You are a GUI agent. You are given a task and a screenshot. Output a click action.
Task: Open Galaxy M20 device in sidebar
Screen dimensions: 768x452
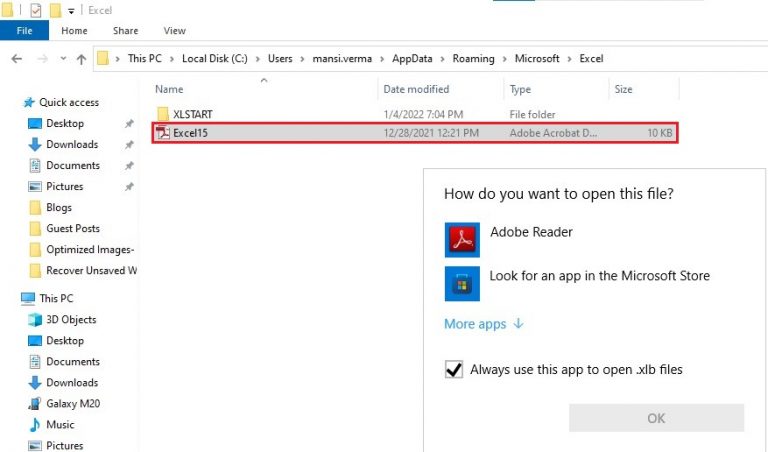tap(72, 404)
